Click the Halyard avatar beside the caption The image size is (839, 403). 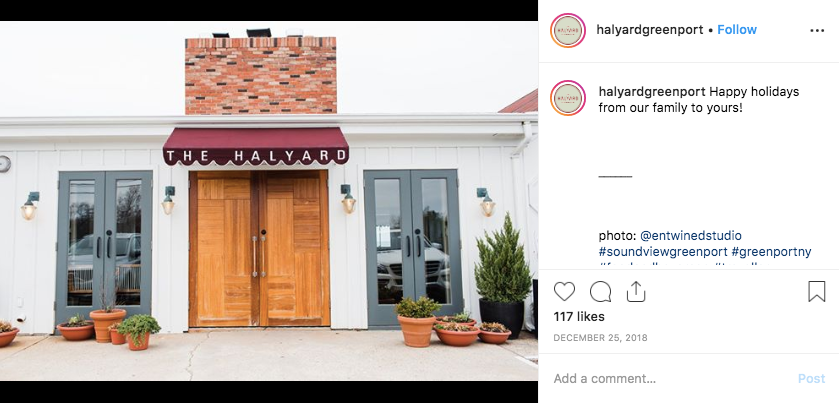pos(568,98)
